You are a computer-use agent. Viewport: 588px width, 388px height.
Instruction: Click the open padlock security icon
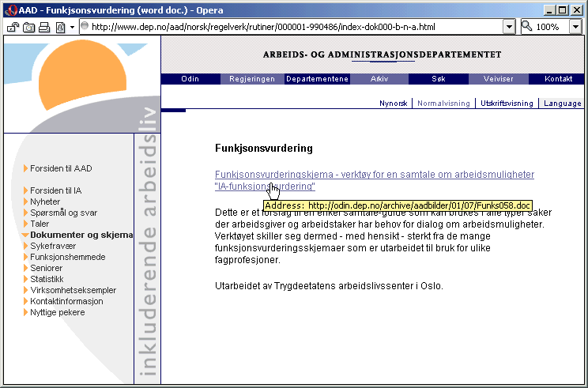13,28
